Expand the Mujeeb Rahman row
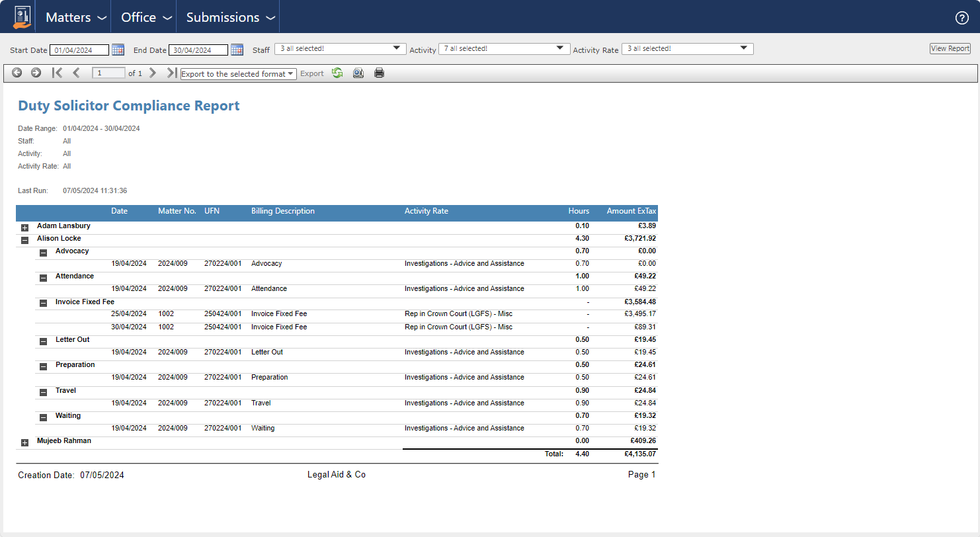980x537 pixels. pyautogui.click(x=25, y=442)
